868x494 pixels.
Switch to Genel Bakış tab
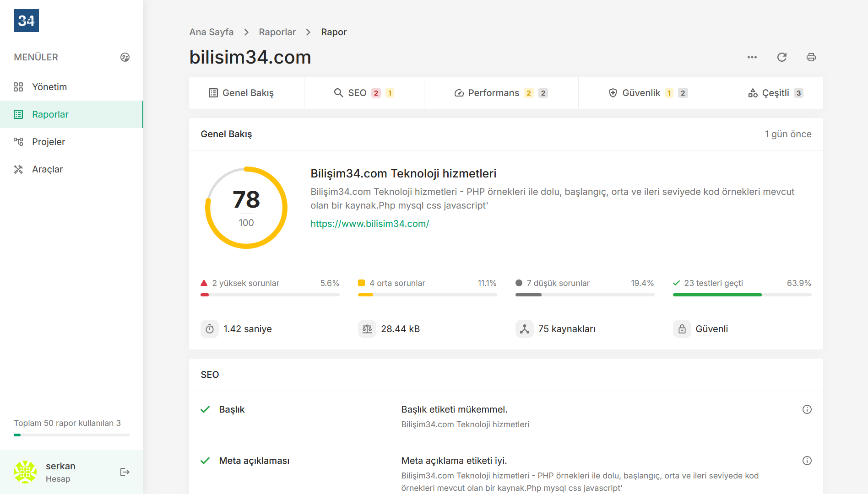click(x=247, y=93)
